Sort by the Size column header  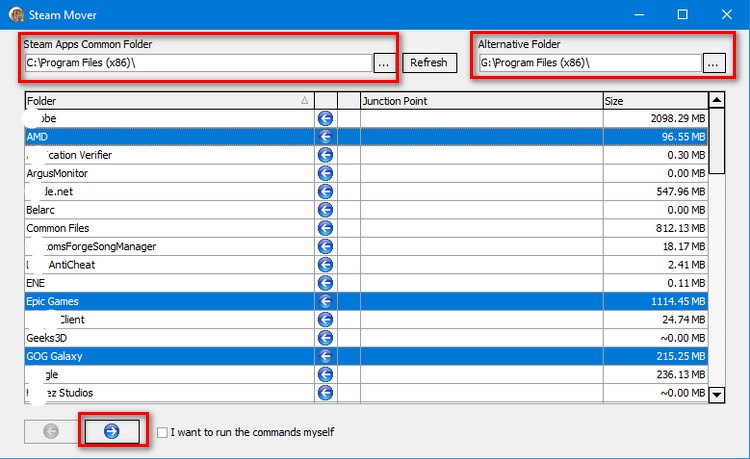pyautogui.click(x=655, y=101)
